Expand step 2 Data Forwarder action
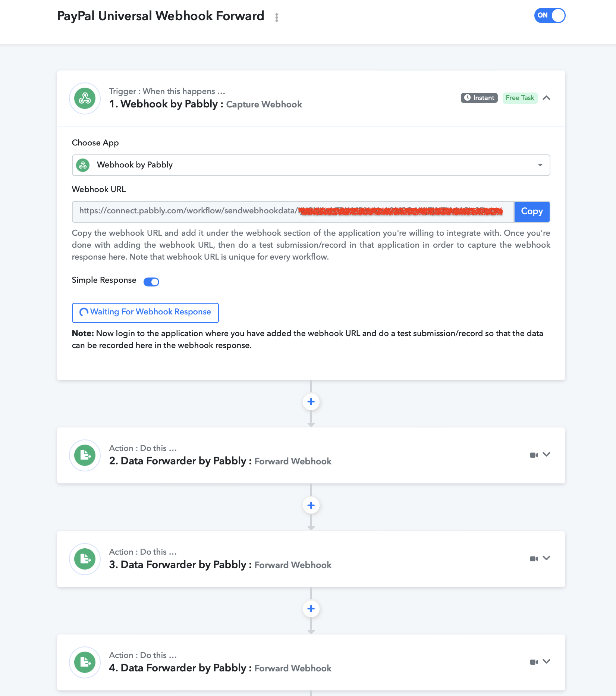This screenshot has width=616, height=696. coord(546,454)
